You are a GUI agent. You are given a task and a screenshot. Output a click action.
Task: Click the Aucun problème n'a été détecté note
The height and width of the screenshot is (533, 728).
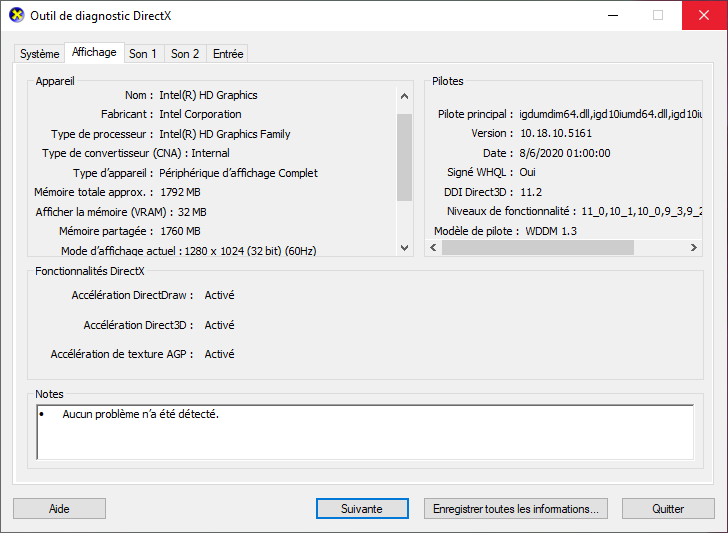(141, 414)
